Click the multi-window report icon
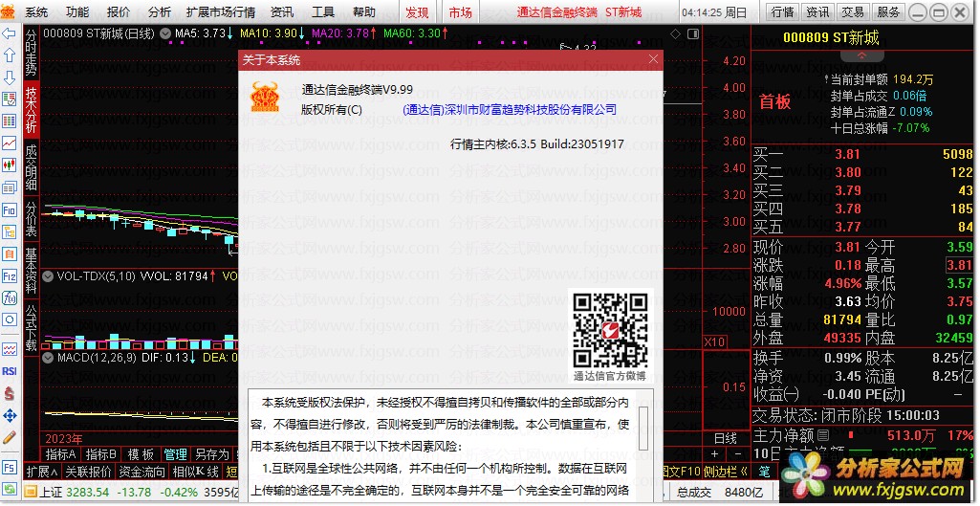This screenshot has height=506, width=980. coord(10,187)
